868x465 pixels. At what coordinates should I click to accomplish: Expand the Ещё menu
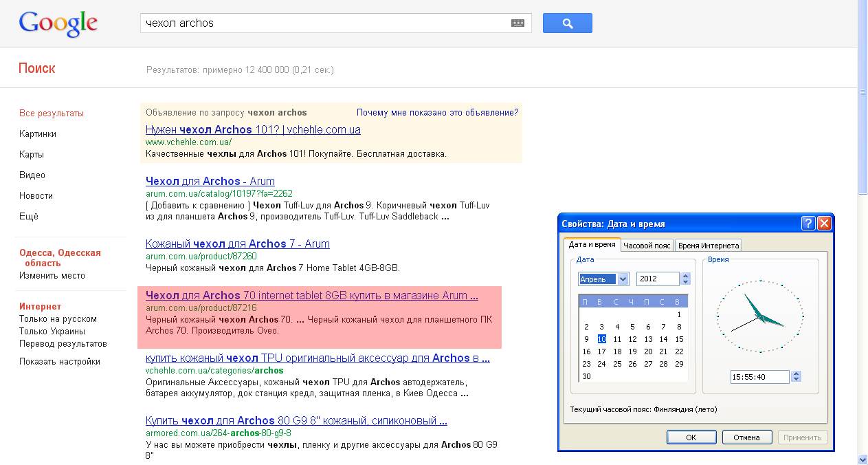pyautogui.click(x=29, y=217)
